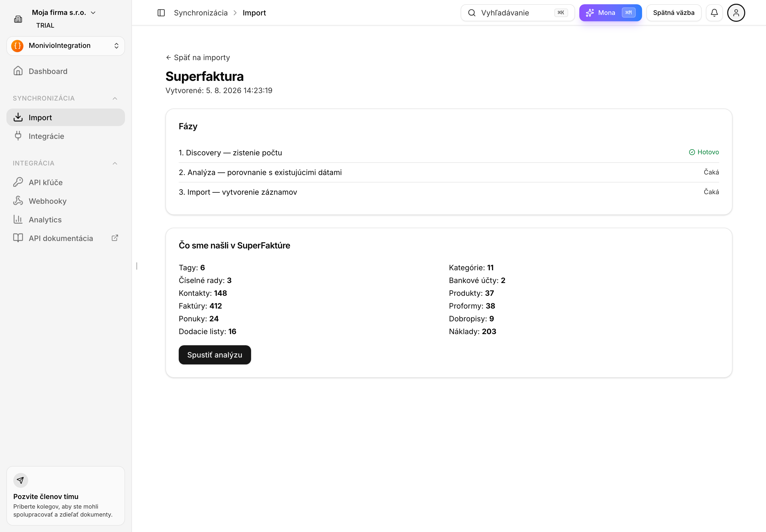The height and width of the screenshot is (532, 766).
Task: Click the orange MonivioIntegration logo icon
Action: coord(17,46)
